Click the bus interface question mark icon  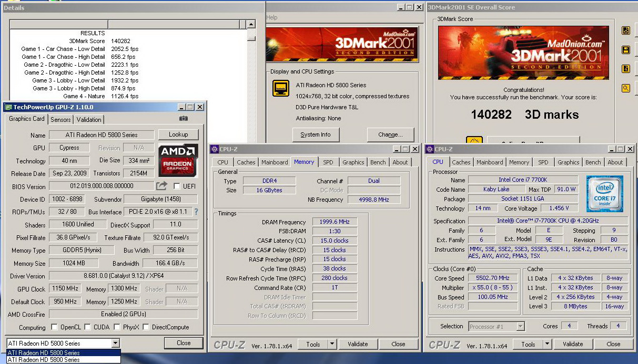click(x=196, y=212)
